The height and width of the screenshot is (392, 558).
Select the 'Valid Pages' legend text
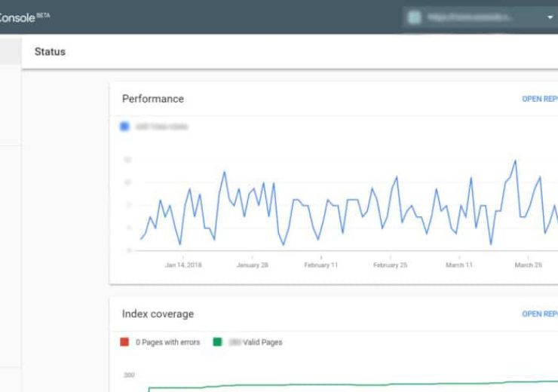click(x=262, y=342)
